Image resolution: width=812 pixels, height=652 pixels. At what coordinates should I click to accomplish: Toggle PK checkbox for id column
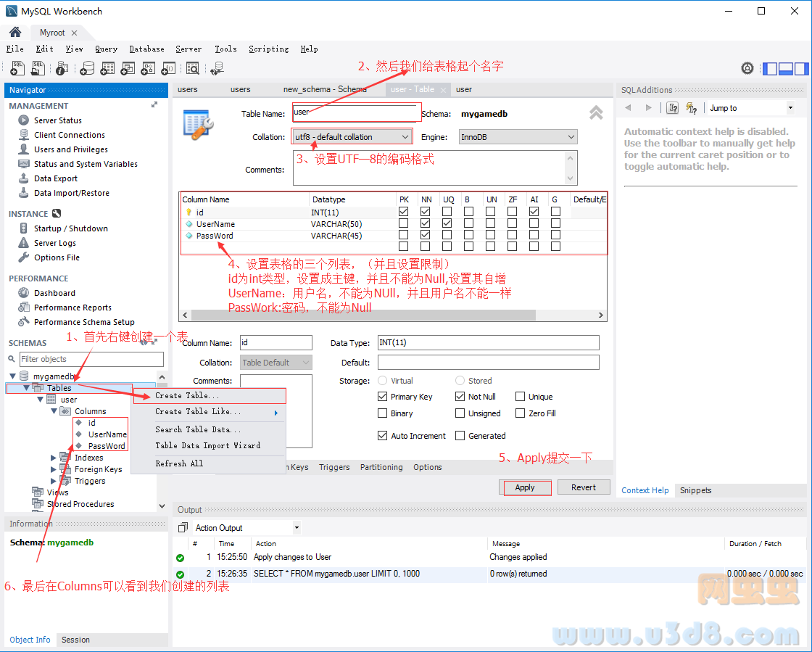403,212
